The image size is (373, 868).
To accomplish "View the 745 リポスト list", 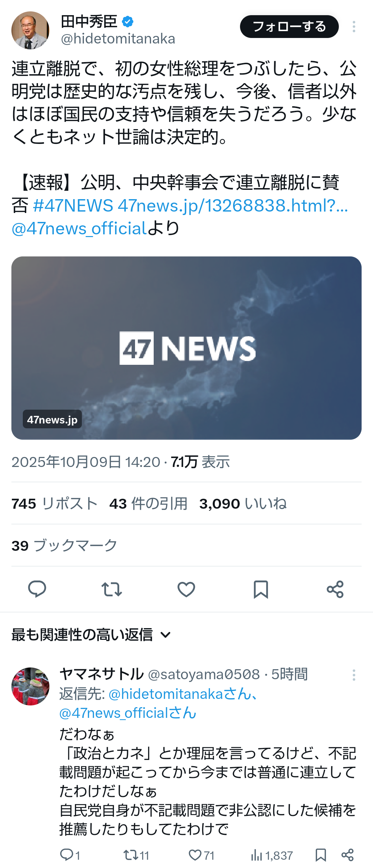I will click(55, 504).
